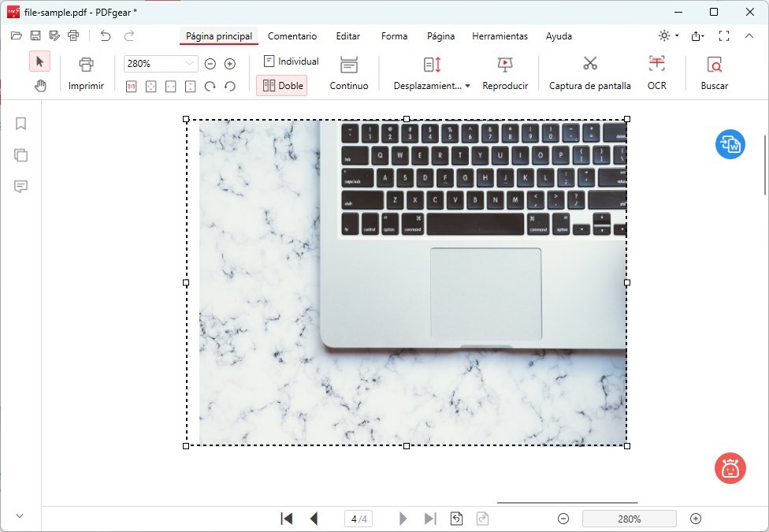The width and height of the screenshot is (769, 532).
Task: Open the page thumbnails sidebar panel
Action: (21, 155)
